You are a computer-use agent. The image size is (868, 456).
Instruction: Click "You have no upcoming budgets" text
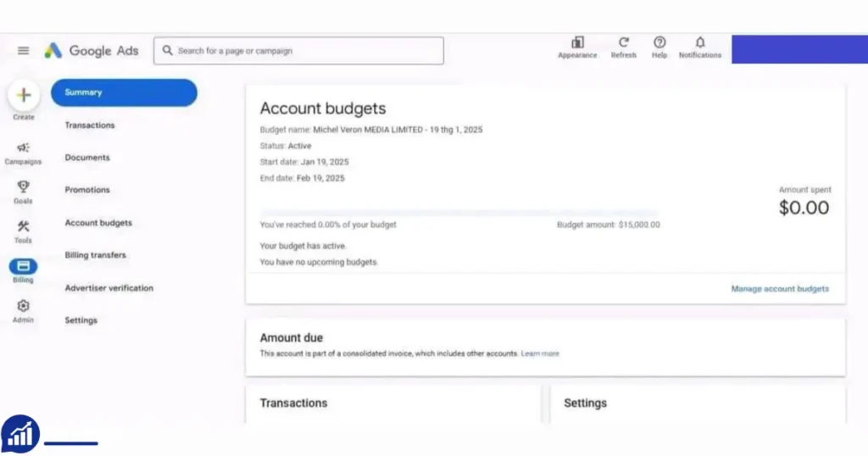319,262
